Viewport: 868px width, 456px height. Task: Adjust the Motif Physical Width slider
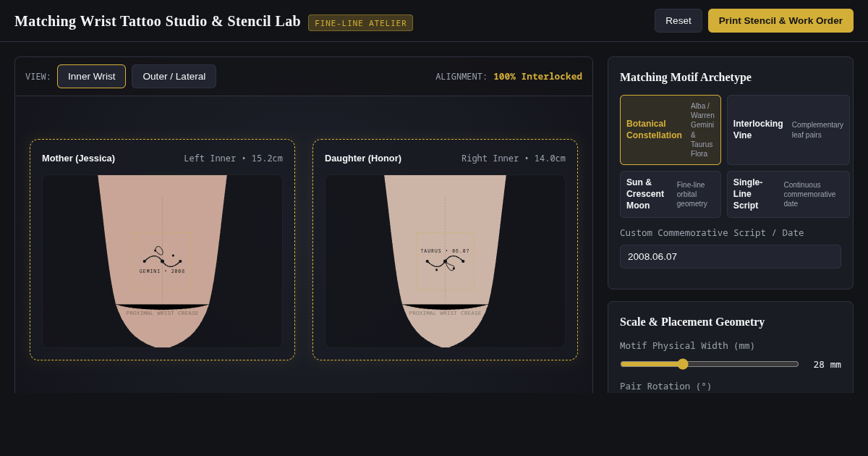[x=710, y=364]
